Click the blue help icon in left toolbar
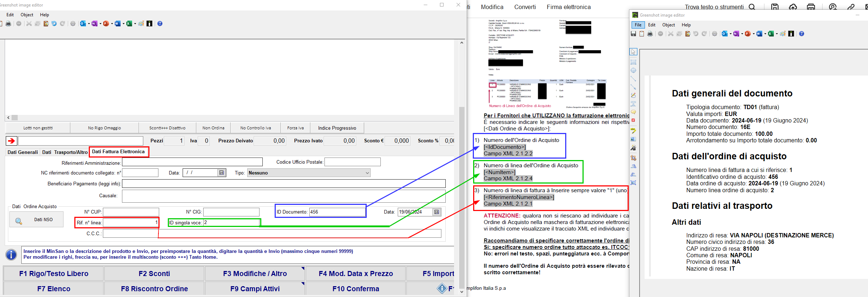The height and width of the screenshot is (297, 868). click(x=160, y=23)
